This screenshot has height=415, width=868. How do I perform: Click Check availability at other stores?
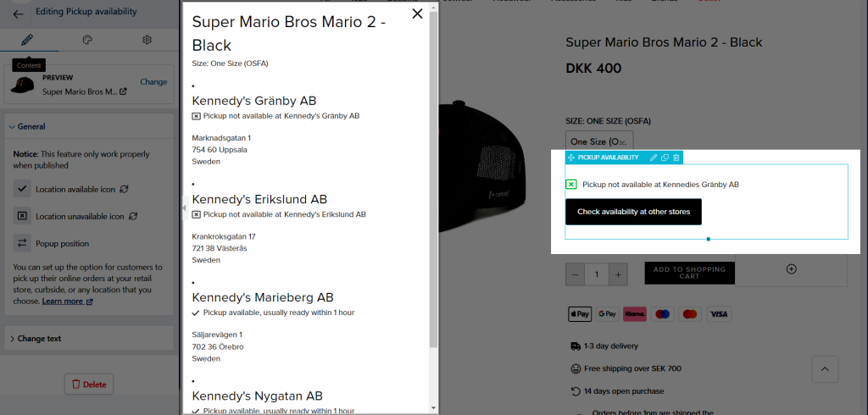coord(633,212)
